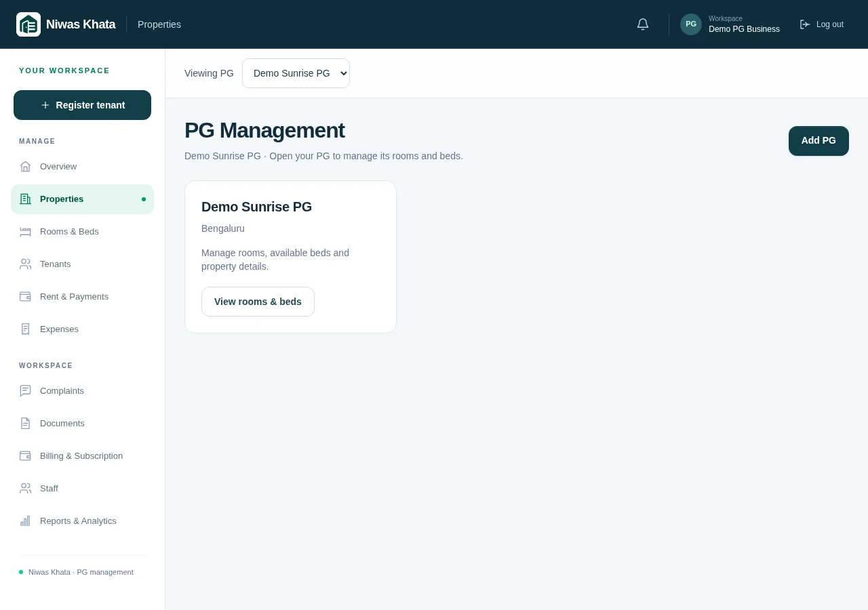Click the Tenants people icon

25,264
